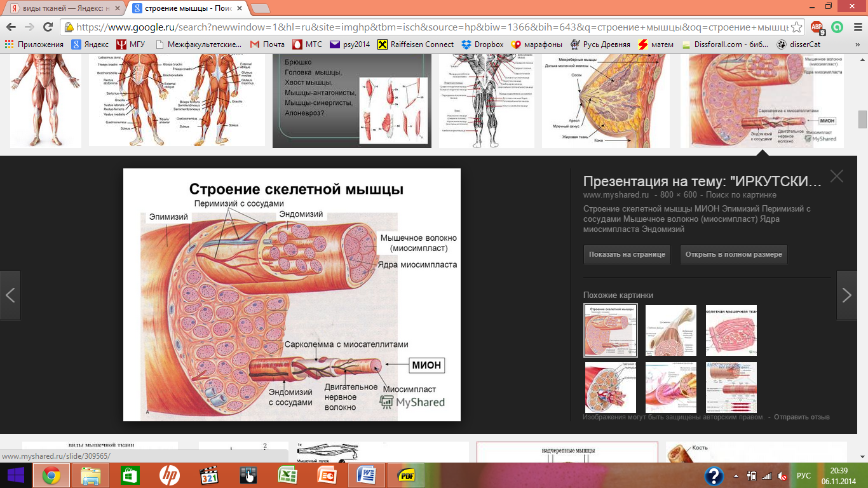Select similar image of bone and muscle
The width and height of the screenshot is (868, 488).
(671, 330)
